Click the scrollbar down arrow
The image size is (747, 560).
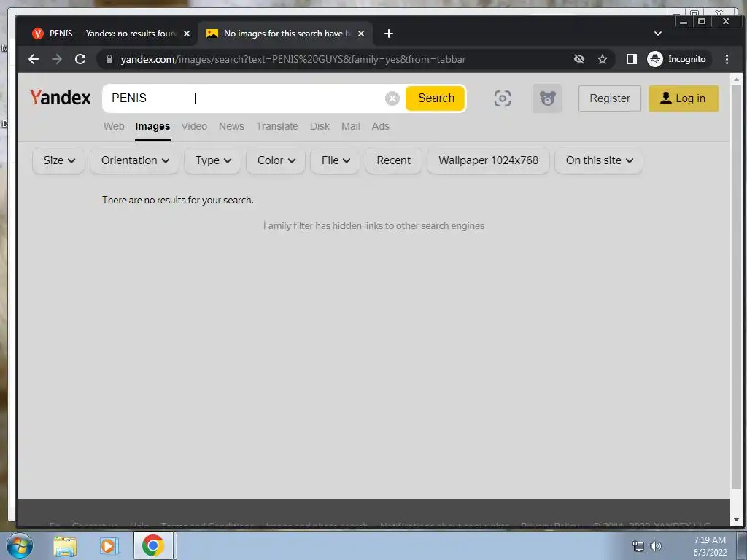[x=737, y=520]
